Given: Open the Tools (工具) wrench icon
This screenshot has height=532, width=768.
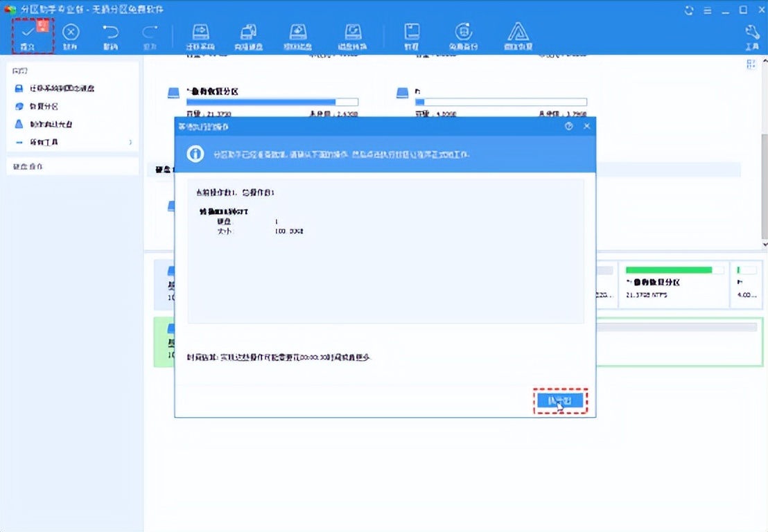Looking at the screenshot, I should pyautogui.click(x=752, y=37).
